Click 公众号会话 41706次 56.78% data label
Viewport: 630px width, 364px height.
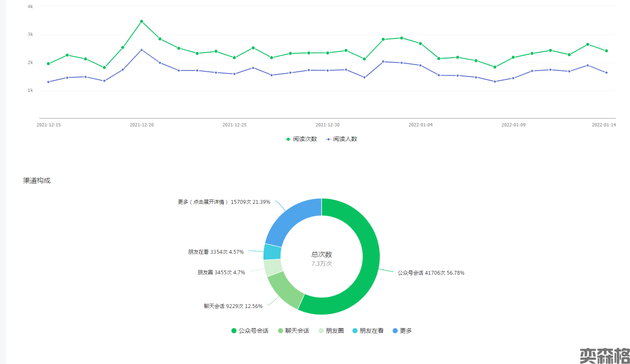(431, 273)
